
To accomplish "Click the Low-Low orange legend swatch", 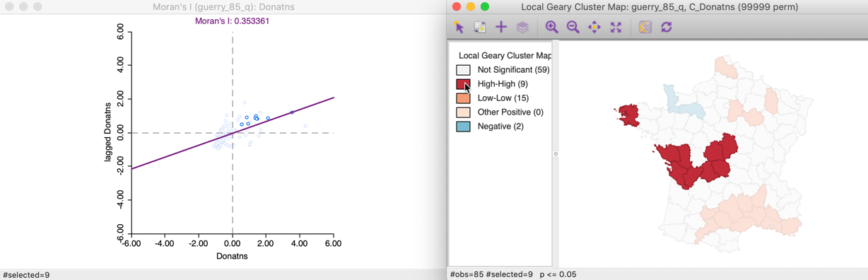I will (463, 98).
